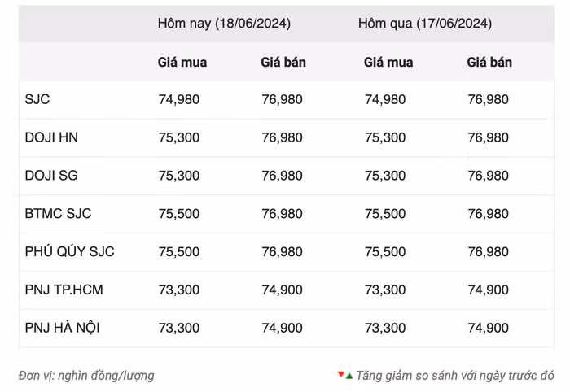Select yesterday's sell price for PNJ HÀ NỘI
570x392 pixels.
tap(489, 328)
